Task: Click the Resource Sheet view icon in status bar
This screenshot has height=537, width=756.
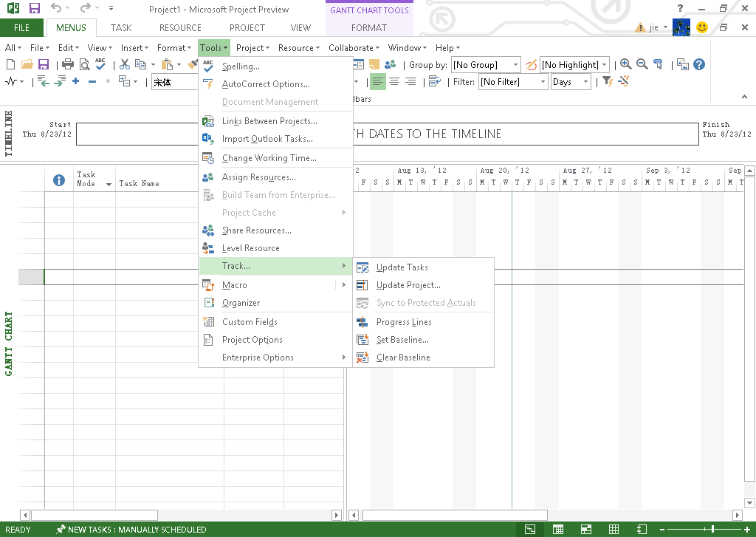Action: point(614,530)
